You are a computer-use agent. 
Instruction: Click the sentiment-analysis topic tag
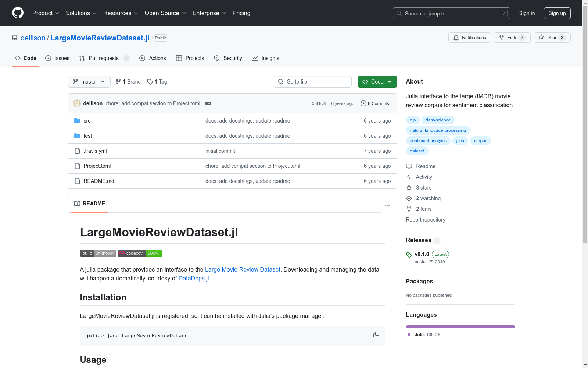(x=428, y=141)
